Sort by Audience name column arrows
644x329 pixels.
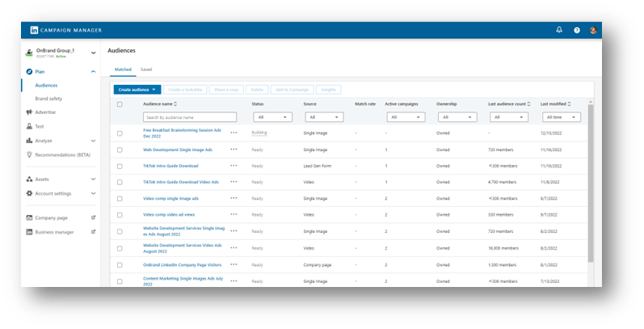(x=175, y=104)
